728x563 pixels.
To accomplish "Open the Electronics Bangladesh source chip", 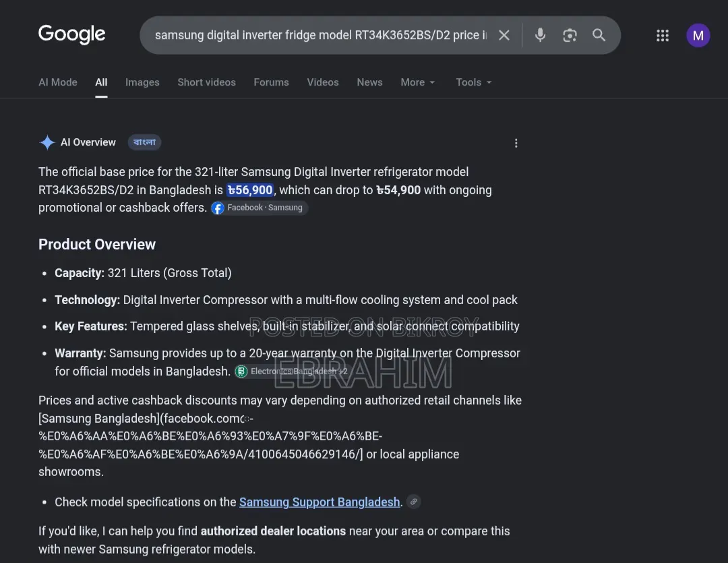I will click(x=292, y=371).
